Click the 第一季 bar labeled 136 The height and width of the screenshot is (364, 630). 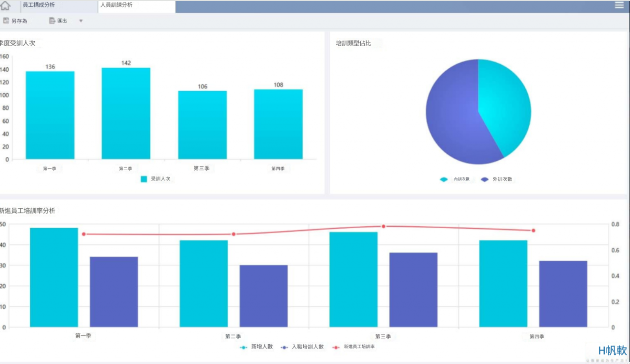click(50, 115)
